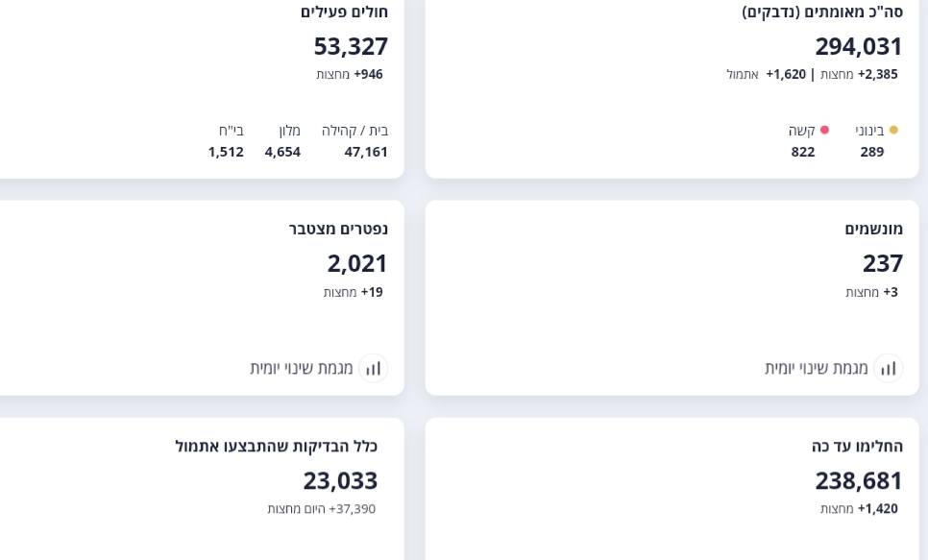Viewport: 928px width, 560px height.
Task: Click the 289 בינוני moderate count
Action: click(871, 151)
